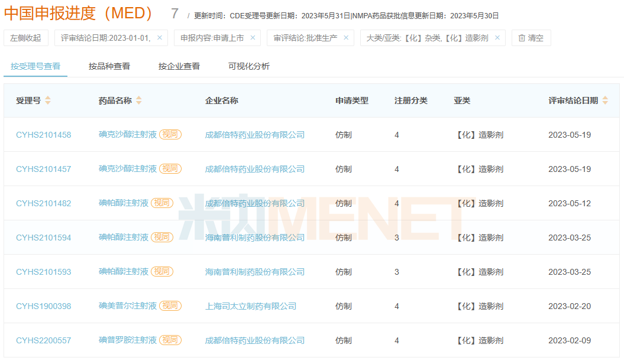Click 视同 badge in row CYHS1900398
The height and width of the screenshot is (364, 624).
[170, 305]
